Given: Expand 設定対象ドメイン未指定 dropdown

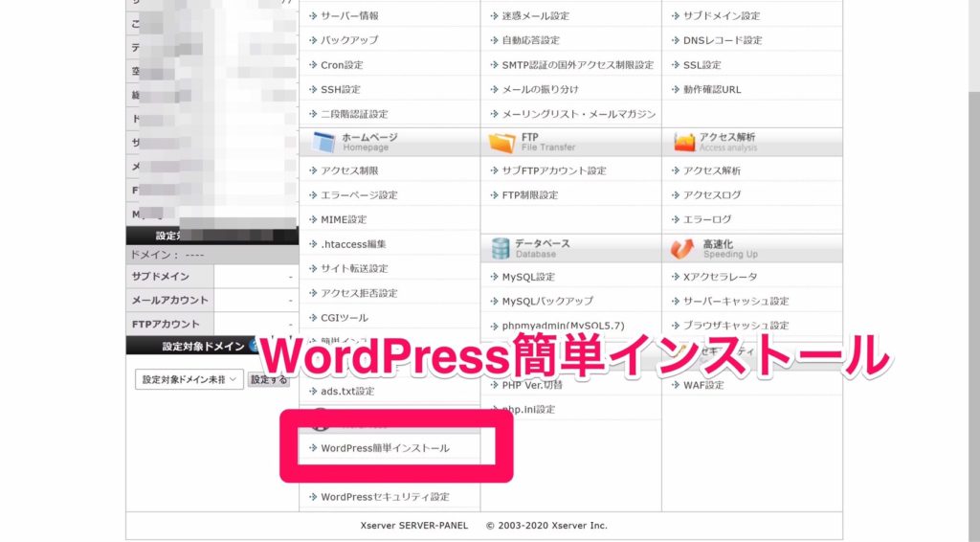Looking at the screenshot, I should click(x=189, y=379).
